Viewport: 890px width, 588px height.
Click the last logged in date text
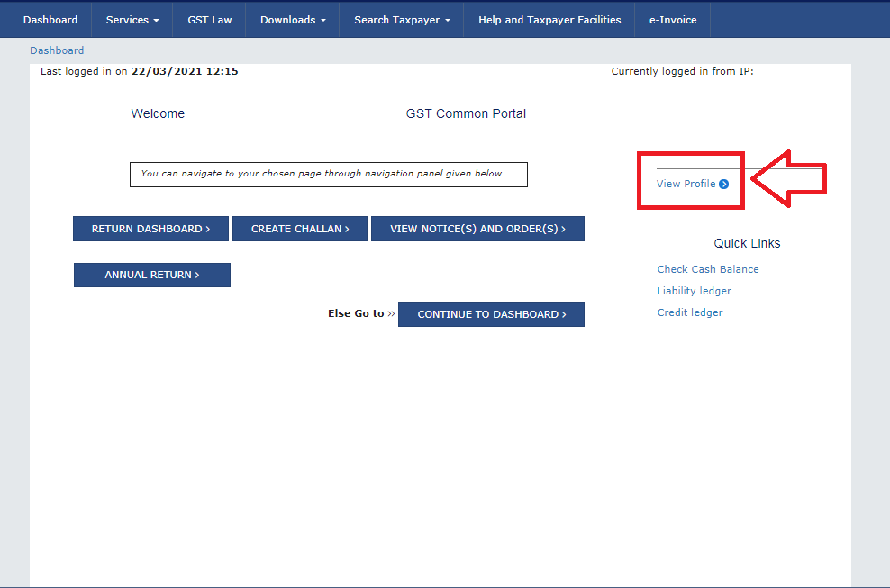point(185,71)
